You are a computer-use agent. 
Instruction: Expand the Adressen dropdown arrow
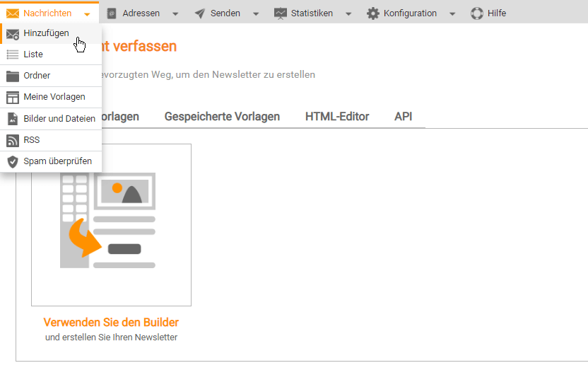coord(175,14)
